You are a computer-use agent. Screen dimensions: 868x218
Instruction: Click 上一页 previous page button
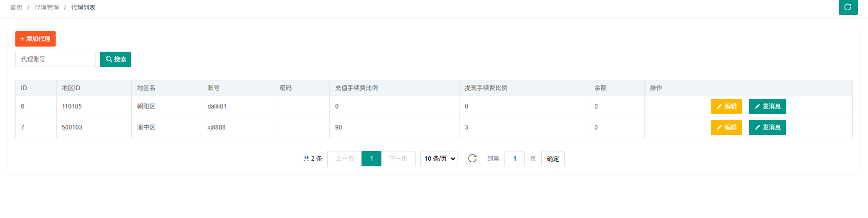(x=345, y=159)
